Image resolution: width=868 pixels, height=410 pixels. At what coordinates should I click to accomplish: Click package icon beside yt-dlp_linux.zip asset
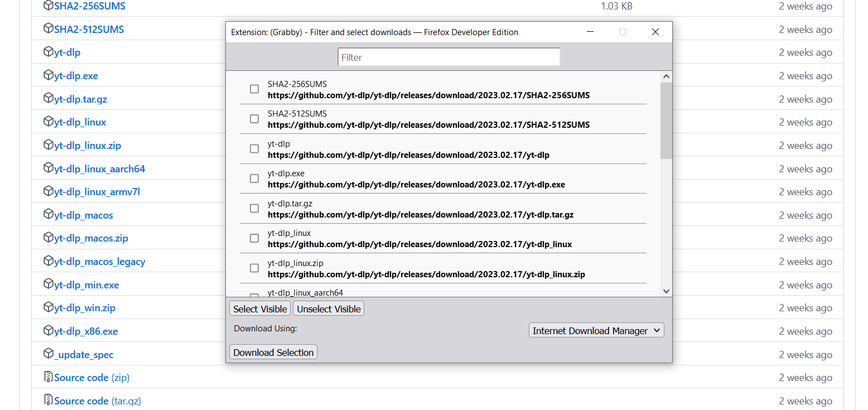coord(49,145)
